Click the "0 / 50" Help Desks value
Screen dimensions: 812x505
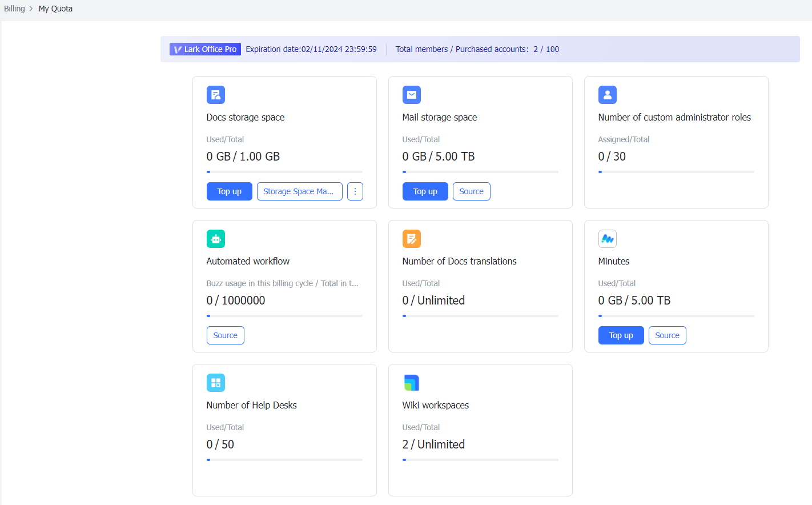click(x=220, y=444)
